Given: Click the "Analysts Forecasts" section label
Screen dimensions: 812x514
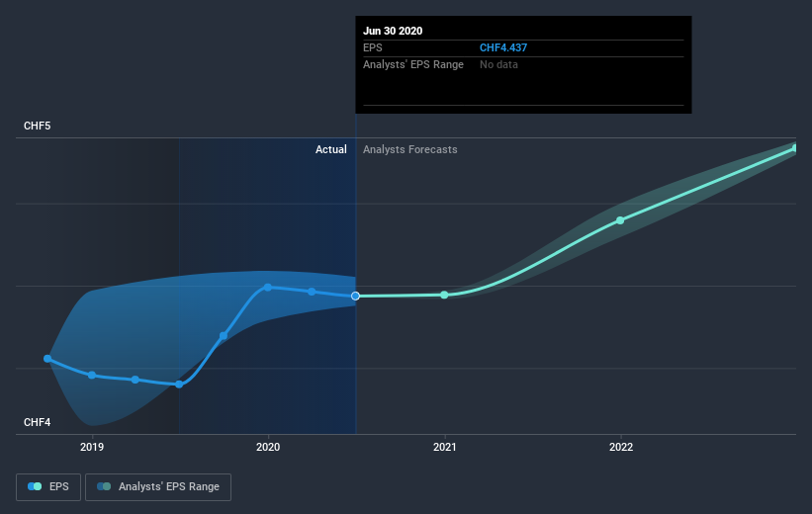Looking at the screenshot, I should pyautogui.click(x=410, y=150).
